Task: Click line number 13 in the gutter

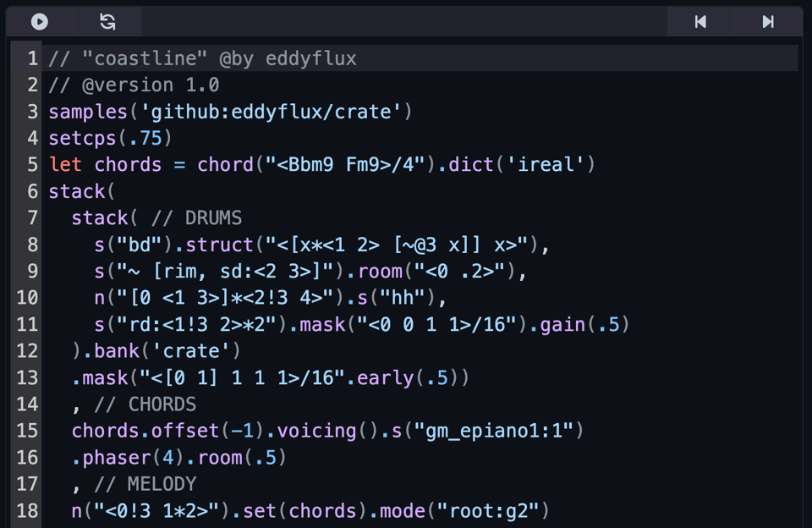Action: (x=27, y=377)
